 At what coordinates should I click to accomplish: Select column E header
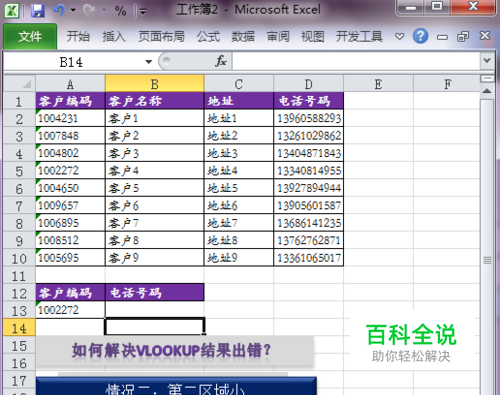coord(378,84)
